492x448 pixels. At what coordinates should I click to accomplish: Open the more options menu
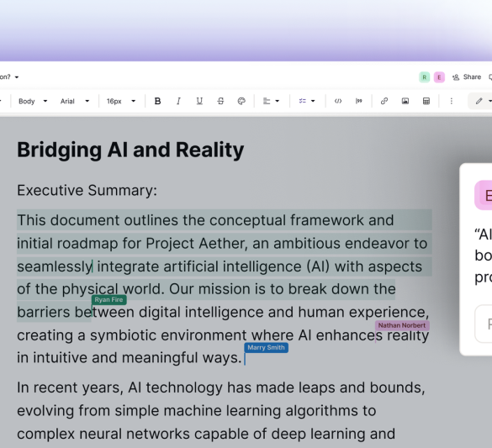(451, 101)
